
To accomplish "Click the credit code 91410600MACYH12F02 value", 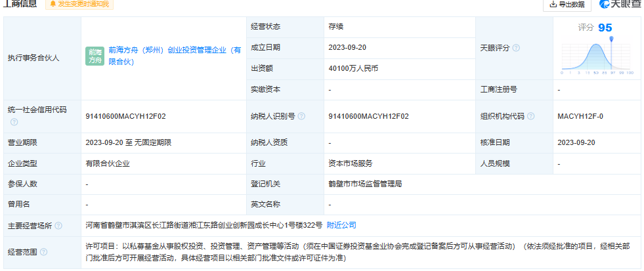I will 125,116.
